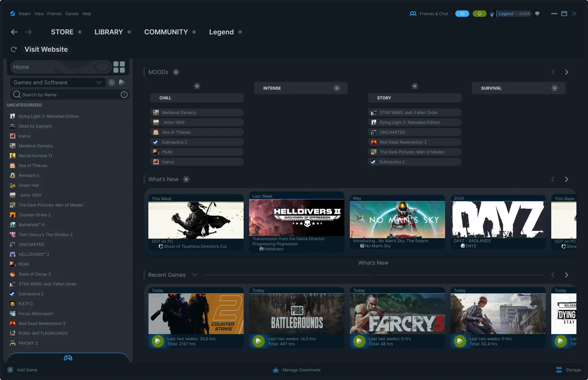Click the ready-to-play filter icon
588x380 pixels.
(x=122, y=82)
